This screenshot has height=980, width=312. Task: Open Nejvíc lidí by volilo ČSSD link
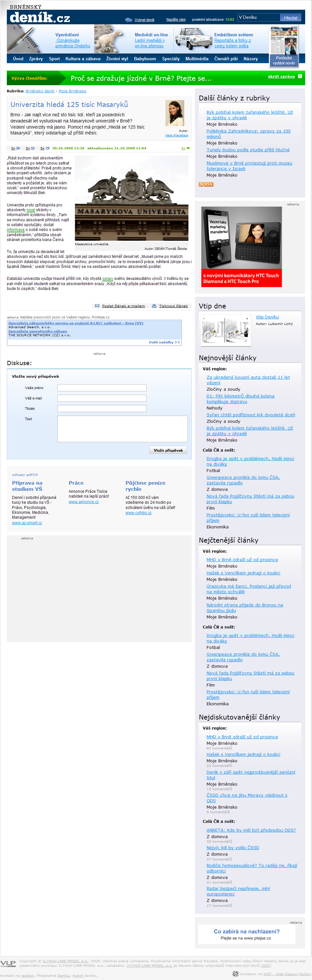coord(233,847)
